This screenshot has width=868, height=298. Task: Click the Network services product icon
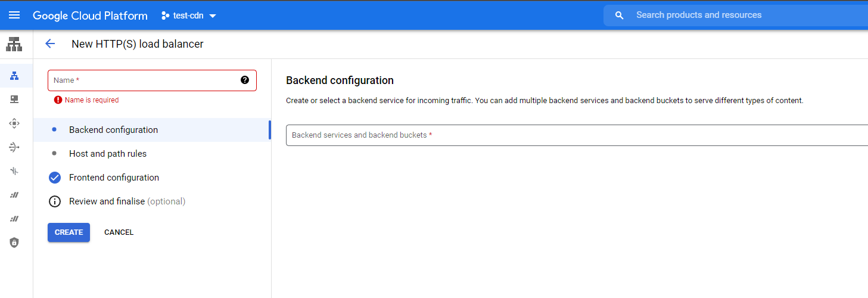click(14, 44)
